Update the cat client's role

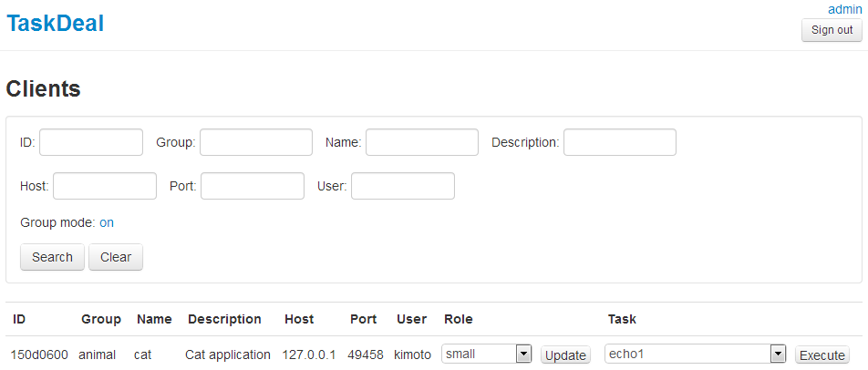pyautogui.click(x=565, y=355)
